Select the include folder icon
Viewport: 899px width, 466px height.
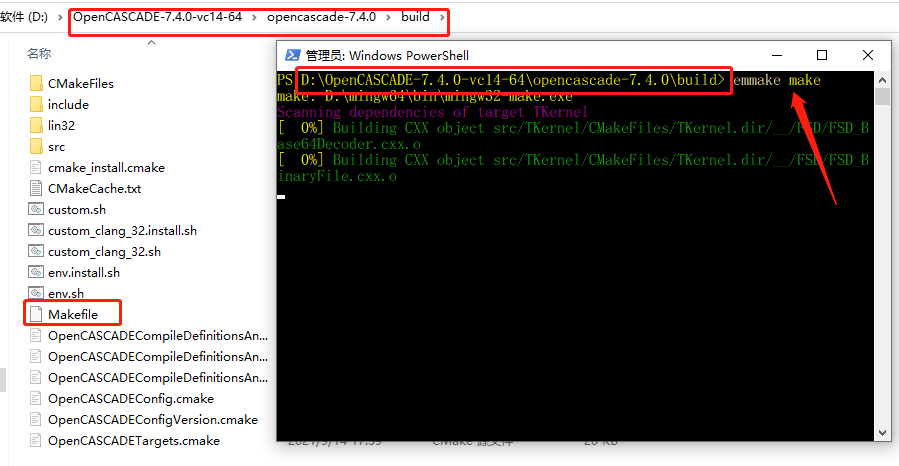pyautogui.click(x=36, y=104)
